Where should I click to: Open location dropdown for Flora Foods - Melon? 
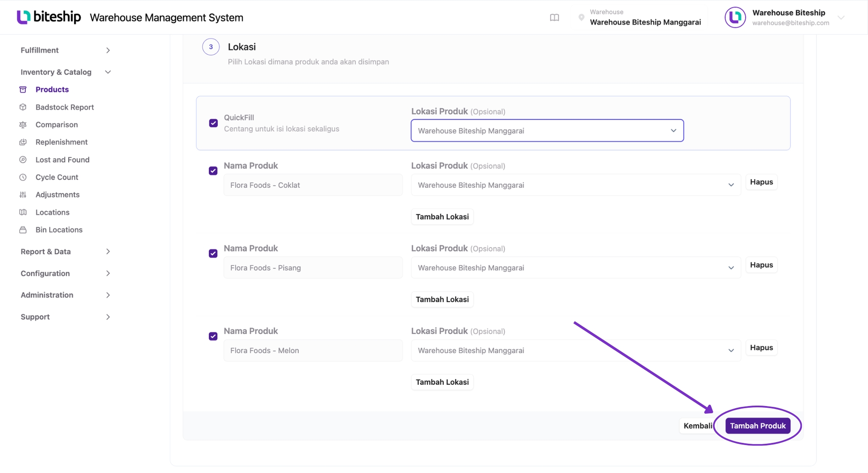[x=576, y=350]
